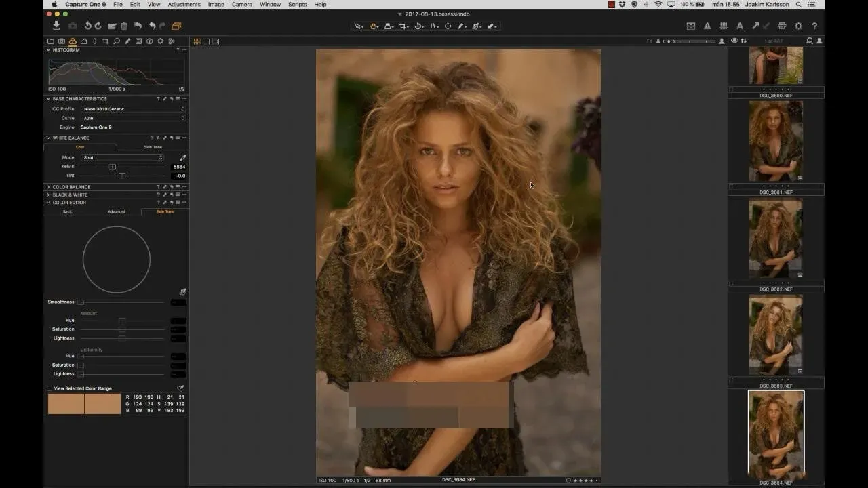Open the Details magnifier tool tab

(117, 41)
